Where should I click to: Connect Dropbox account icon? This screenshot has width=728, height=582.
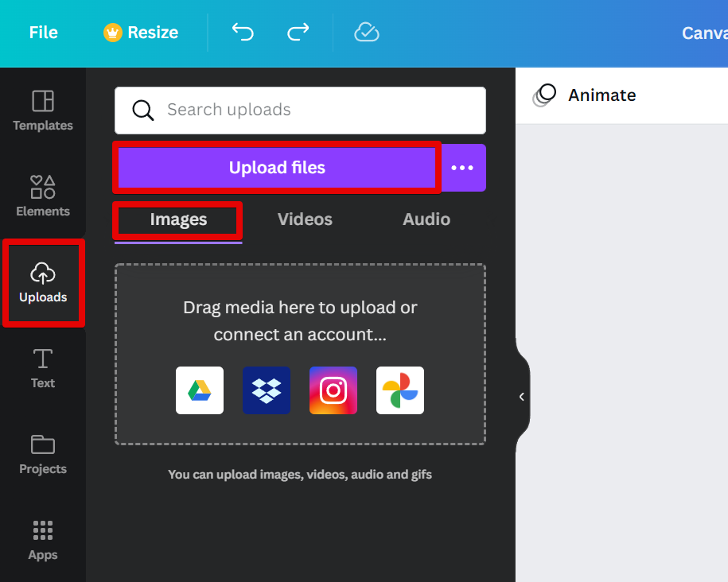coord(267,390)
